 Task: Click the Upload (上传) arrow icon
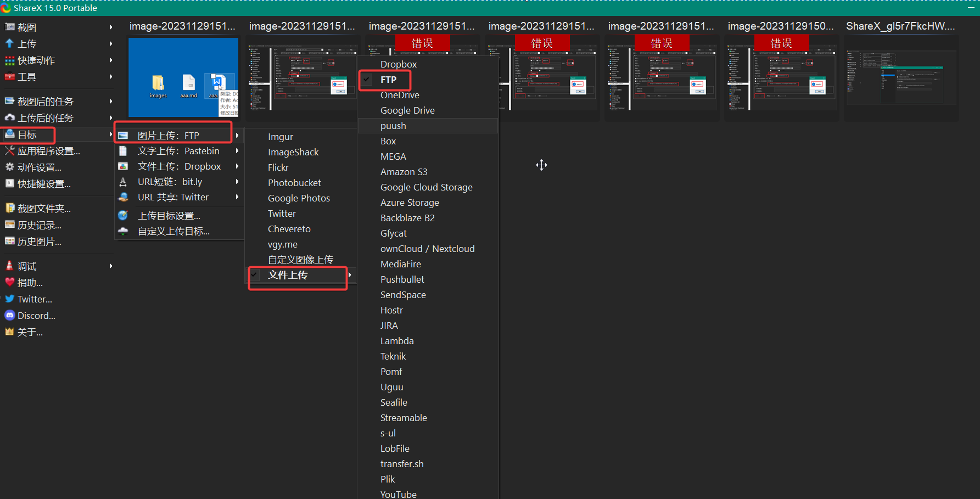tap(9, 43)
